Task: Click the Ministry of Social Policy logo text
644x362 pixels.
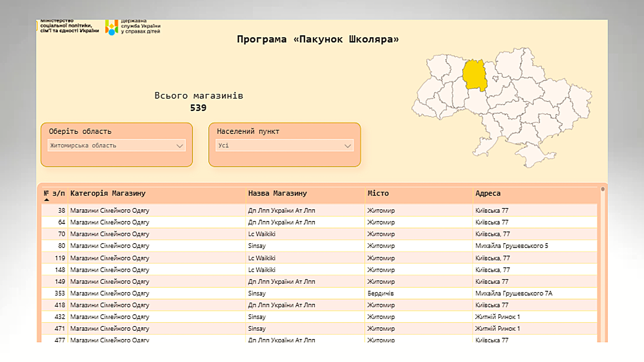Action: point(69,26)
